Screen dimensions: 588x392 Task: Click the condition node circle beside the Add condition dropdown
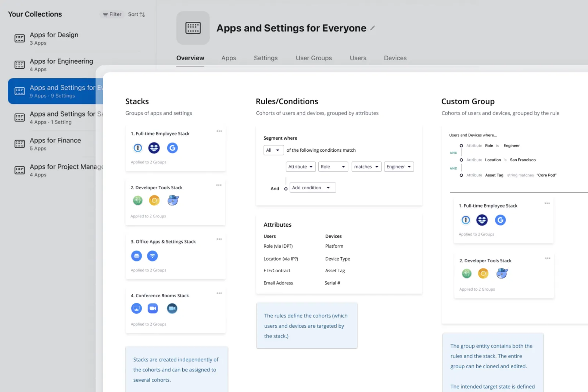[286, 189]
